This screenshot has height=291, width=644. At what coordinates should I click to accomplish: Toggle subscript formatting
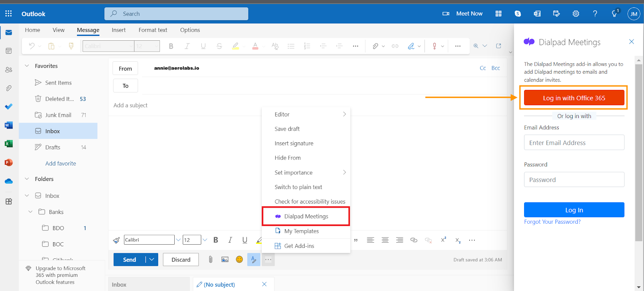[x=458, y=240]
